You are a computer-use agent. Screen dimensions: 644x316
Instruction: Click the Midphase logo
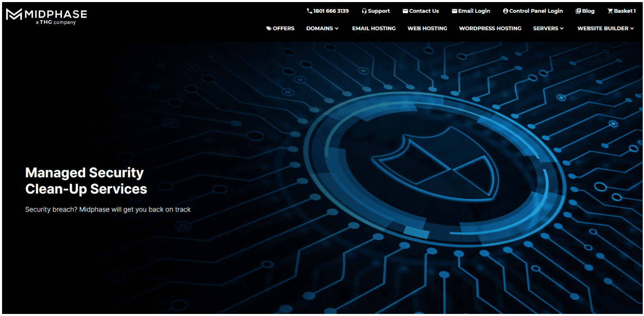[46, 17]
